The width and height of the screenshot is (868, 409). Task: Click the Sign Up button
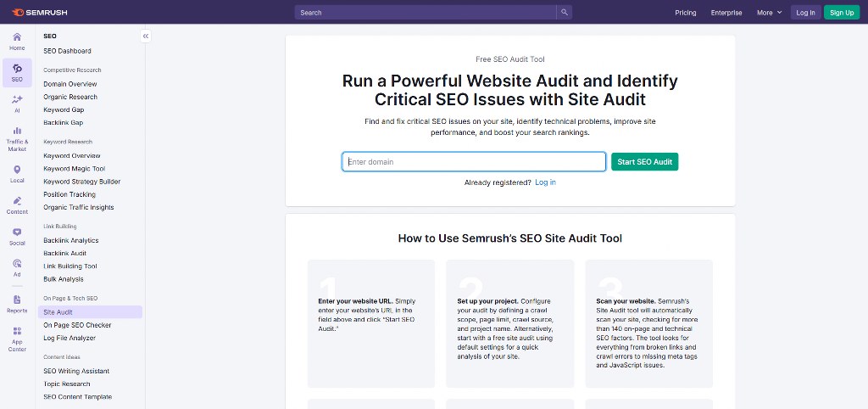pyautogui.click(x=842, y=12)
